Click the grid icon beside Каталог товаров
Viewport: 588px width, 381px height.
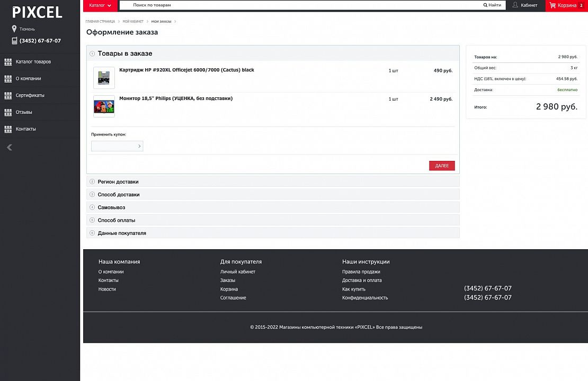click(8, 62)
